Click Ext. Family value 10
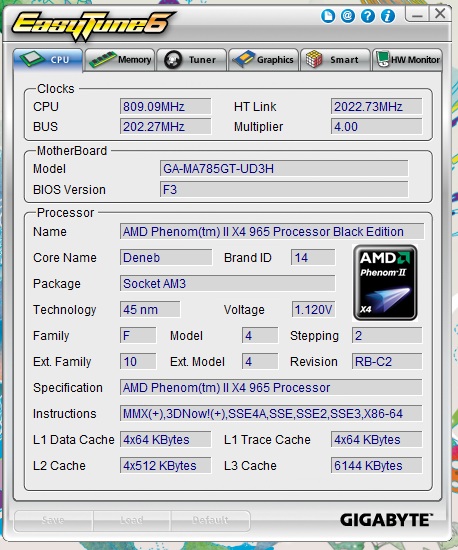The height and width of the screenshot is (550, 458). pyautogui.click(x=138, y=361)
